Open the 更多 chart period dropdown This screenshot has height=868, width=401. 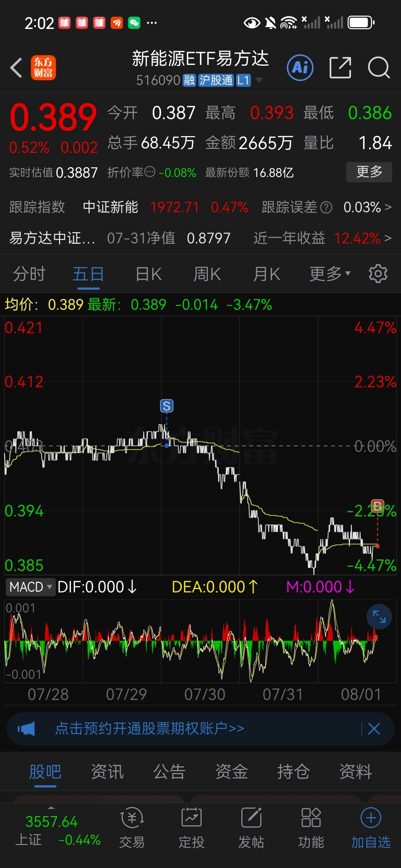point(330,274)
